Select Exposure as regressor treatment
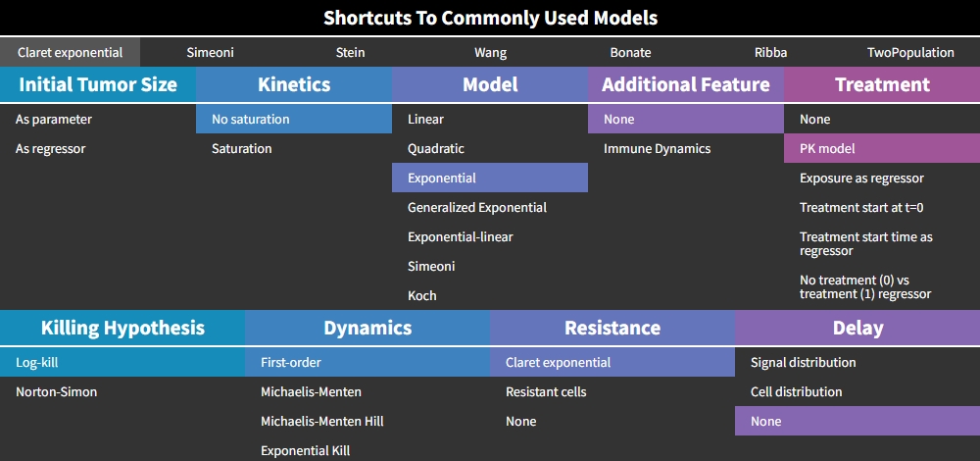The width and height of the screenshot is (980, 461). (x=861, y=178)
